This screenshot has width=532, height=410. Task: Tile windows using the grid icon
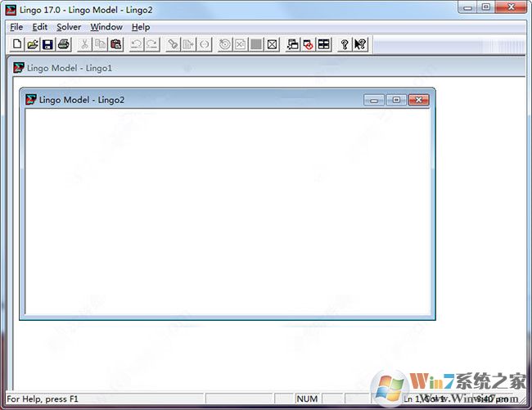324,44
